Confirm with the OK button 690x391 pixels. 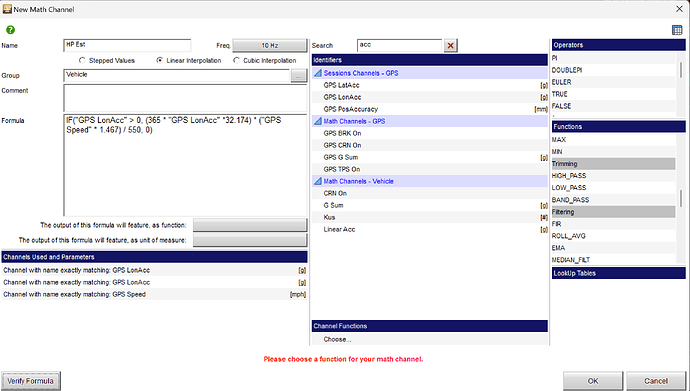click(x=593, y=381)
